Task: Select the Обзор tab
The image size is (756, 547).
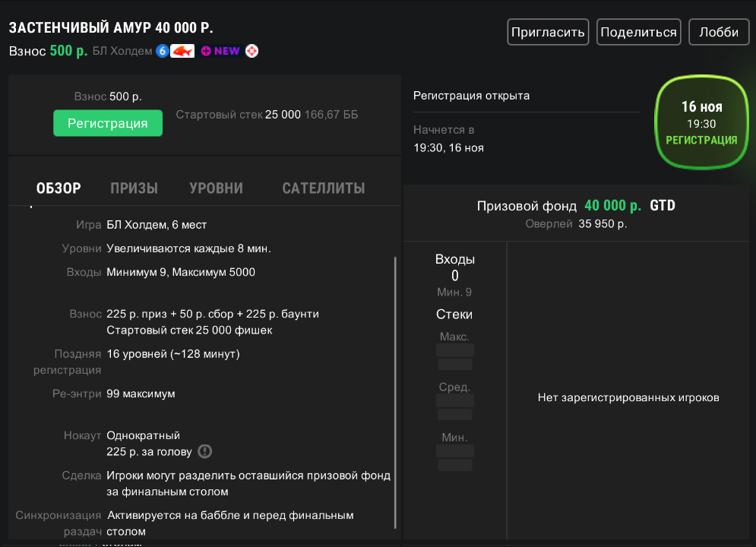Action: (x=59, y=188)
